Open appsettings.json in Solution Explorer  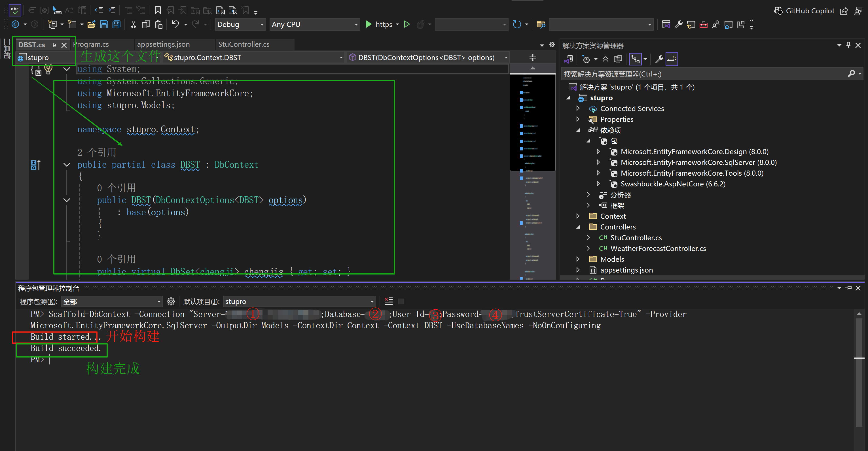[626, 270]
